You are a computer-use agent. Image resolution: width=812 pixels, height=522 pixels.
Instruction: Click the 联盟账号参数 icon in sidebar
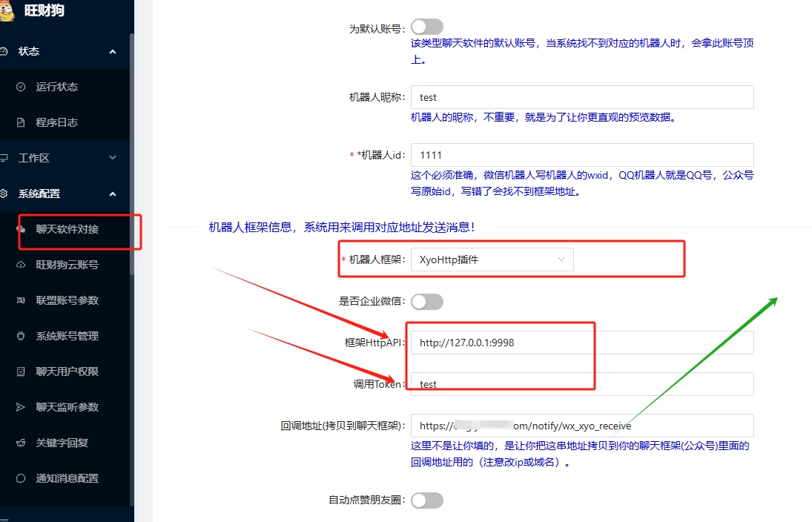pos(21,300)
